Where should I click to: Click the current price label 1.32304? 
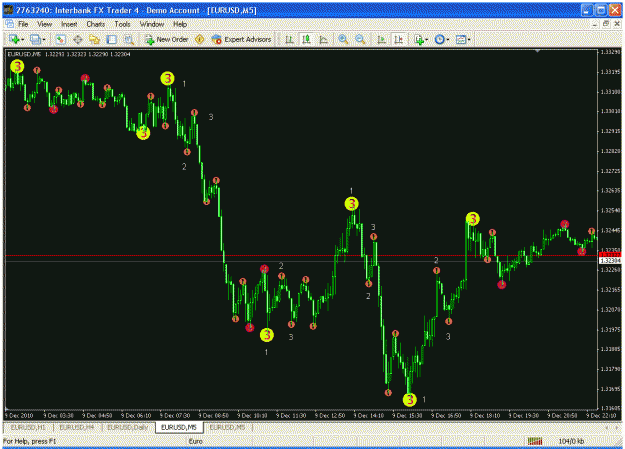coord(610,260)
